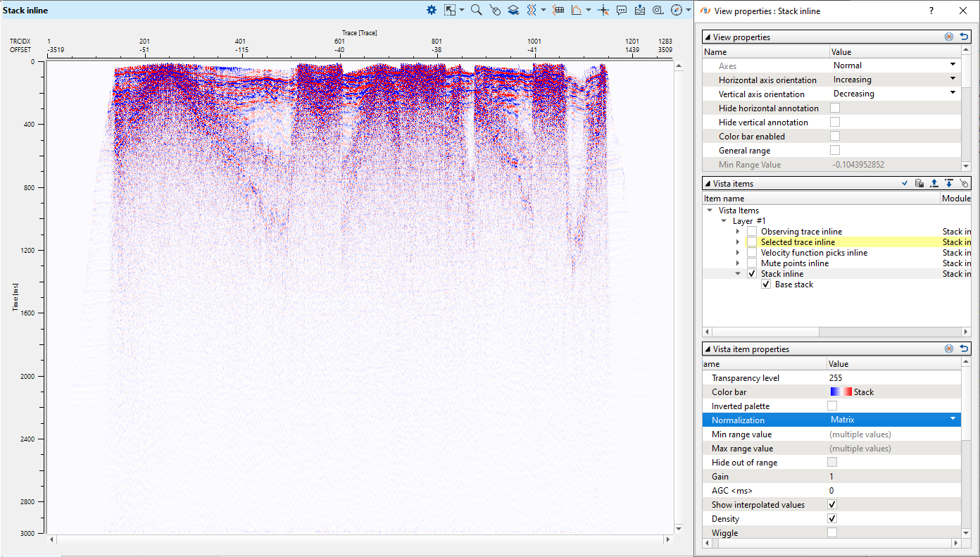Open the Normalization Matrix dropdown
The image size is (980, 557).
pyautogui.click(x=953, y=419)
